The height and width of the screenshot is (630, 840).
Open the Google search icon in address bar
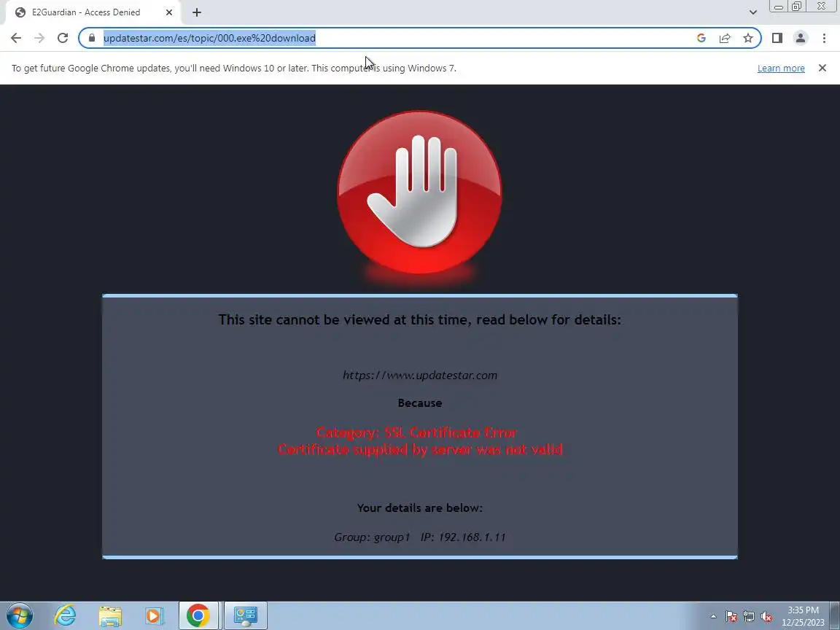pos(701,38)
